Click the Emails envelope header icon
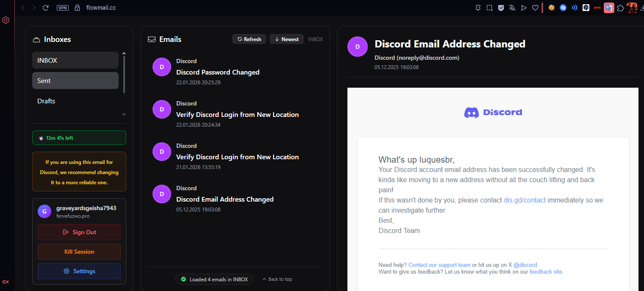 tap(152, 39)
